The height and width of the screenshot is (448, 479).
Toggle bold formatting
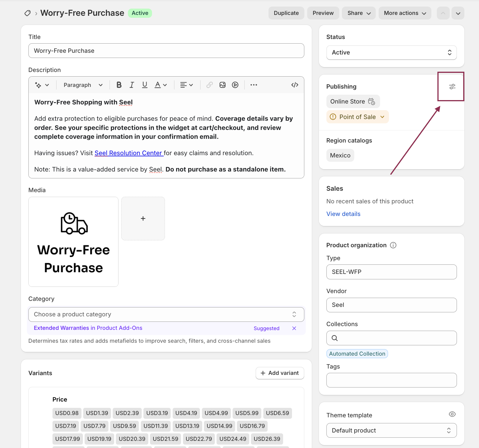[x=118, y=85]
